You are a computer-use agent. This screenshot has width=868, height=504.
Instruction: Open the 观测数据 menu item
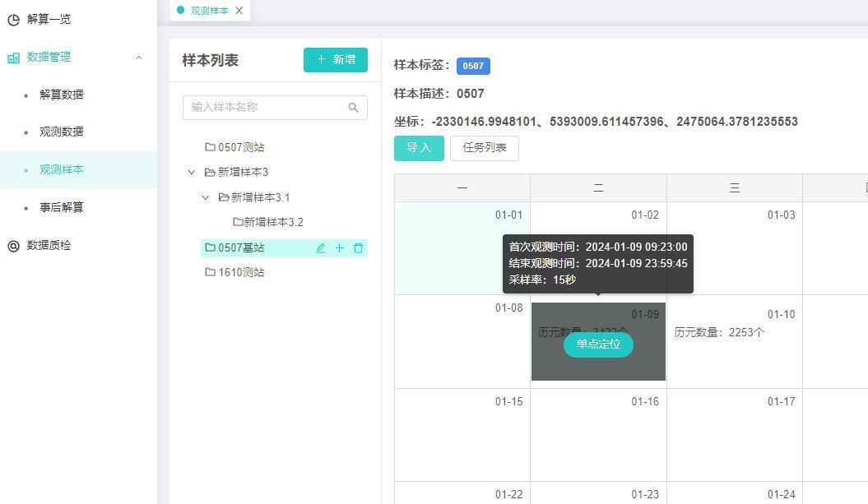[x=61, y=132]
